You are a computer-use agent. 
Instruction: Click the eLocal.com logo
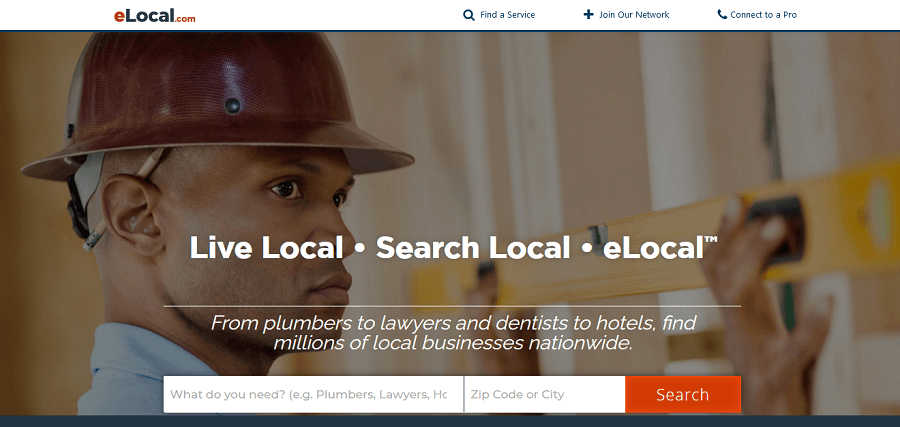(x=154, y=15)
